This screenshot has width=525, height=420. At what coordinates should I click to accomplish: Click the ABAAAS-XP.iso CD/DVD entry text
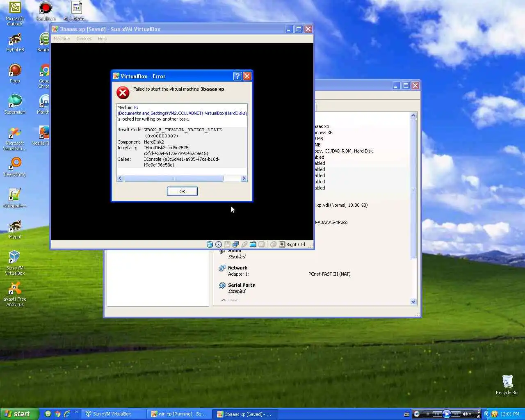click(331, 222)
